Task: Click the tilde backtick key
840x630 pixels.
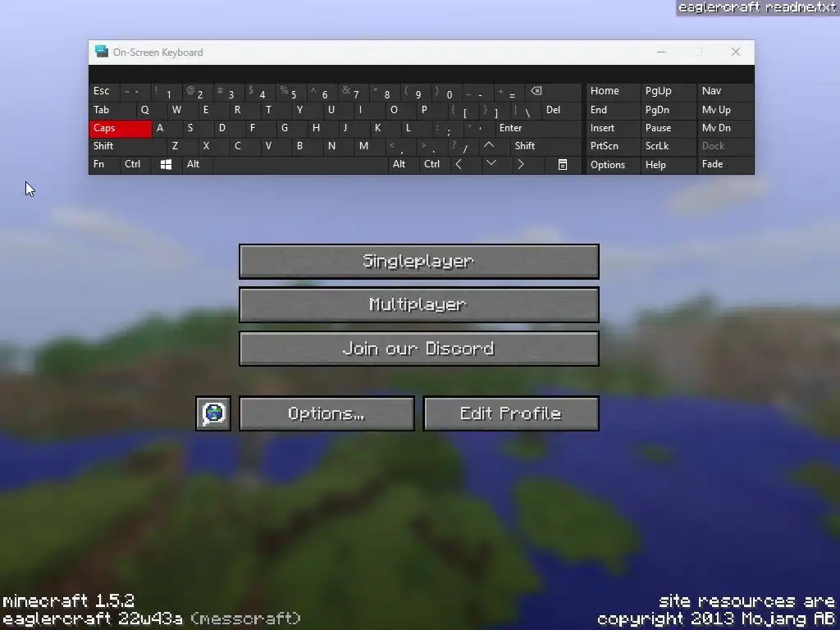Action: (x=135, y=92)
